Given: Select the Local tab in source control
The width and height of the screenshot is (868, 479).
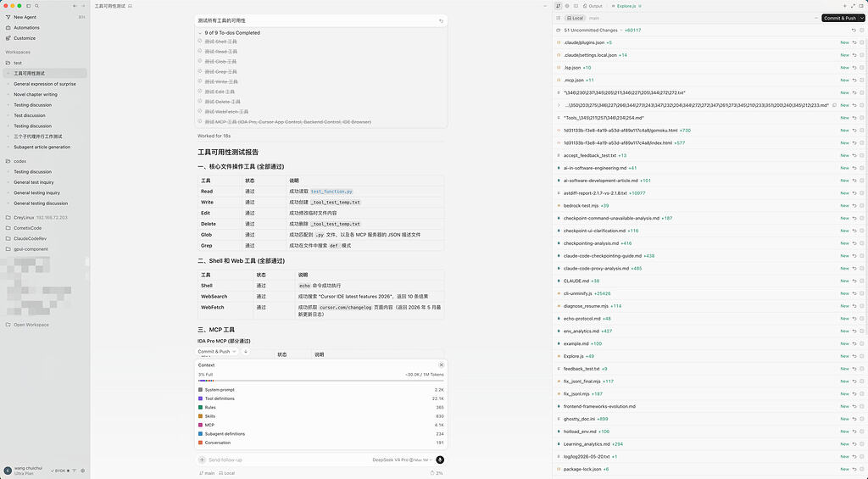Looking at the screenshot, I should tap(576, 18).
